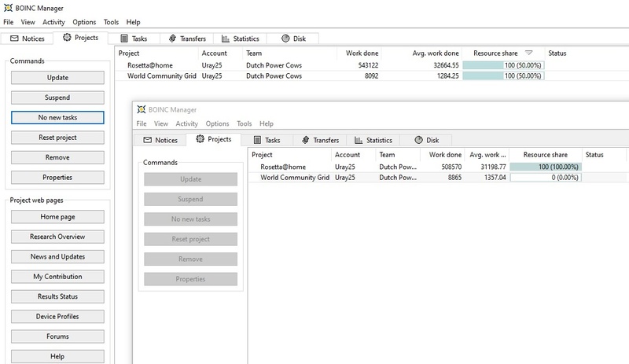629x364 pixels.
Task: Open the View menu in the front window
Action: pos(161,123)
